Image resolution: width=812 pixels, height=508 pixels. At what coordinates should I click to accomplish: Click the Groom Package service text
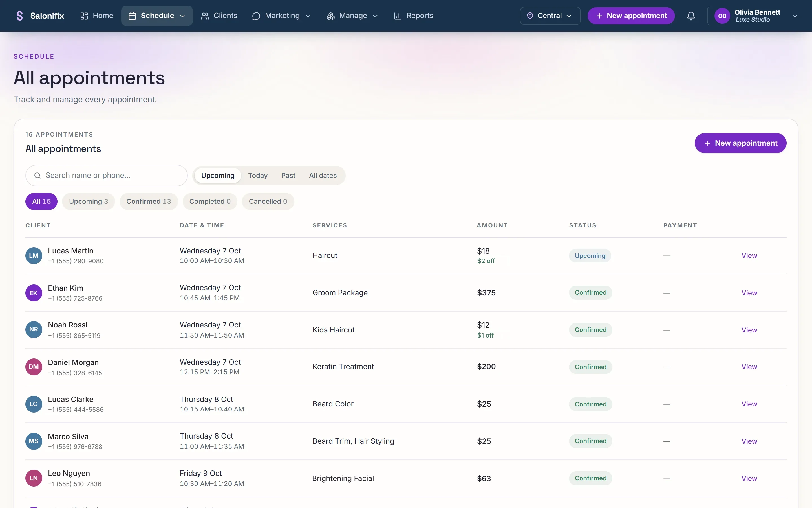pyautogui.click(x=340, y=293)
